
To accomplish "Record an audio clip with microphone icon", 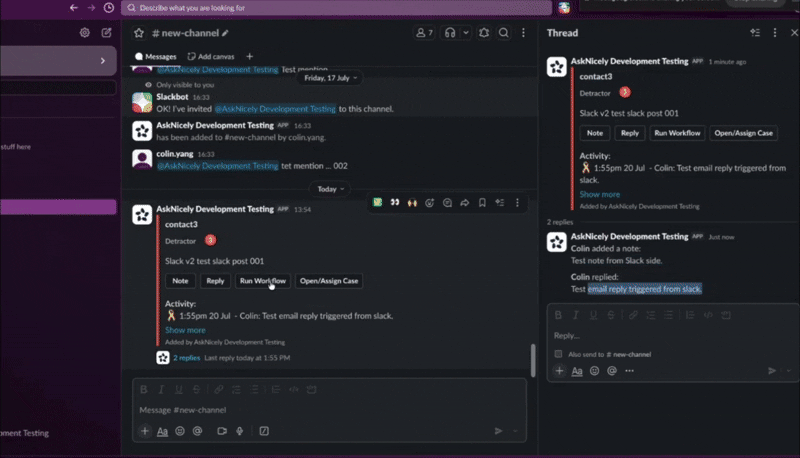I will (x=240, y=431).
